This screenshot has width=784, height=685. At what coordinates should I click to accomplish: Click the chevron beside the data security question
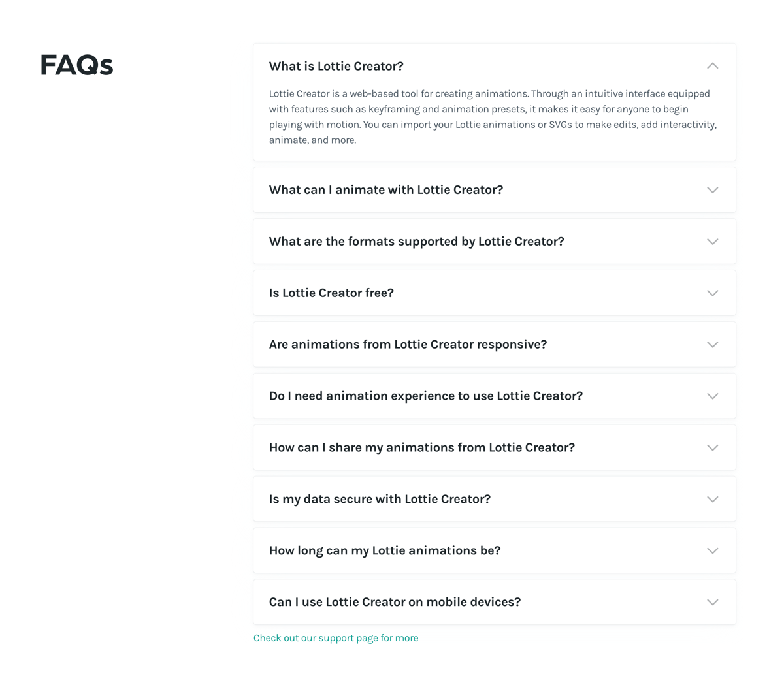712,498
